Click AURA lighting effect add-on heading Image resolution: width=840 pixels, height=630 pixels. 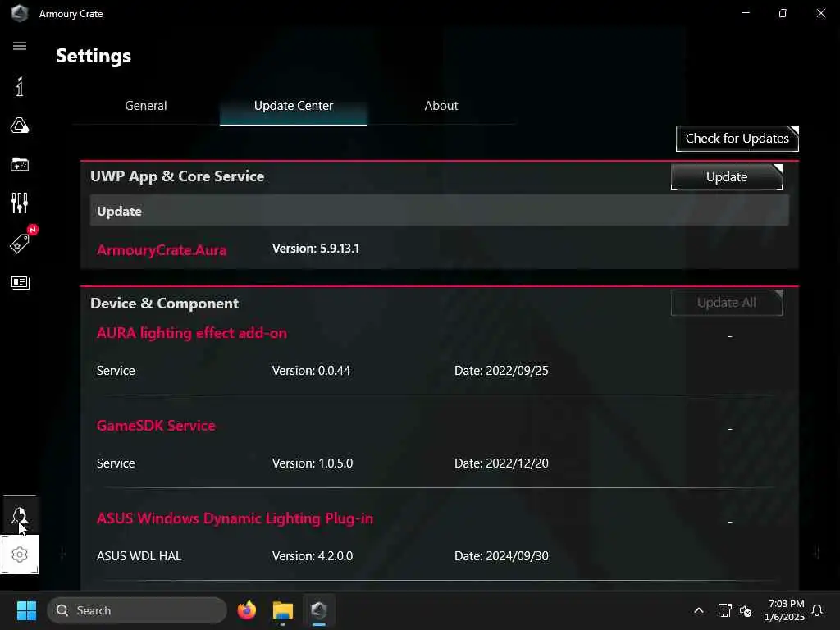[x=191, y=333]
